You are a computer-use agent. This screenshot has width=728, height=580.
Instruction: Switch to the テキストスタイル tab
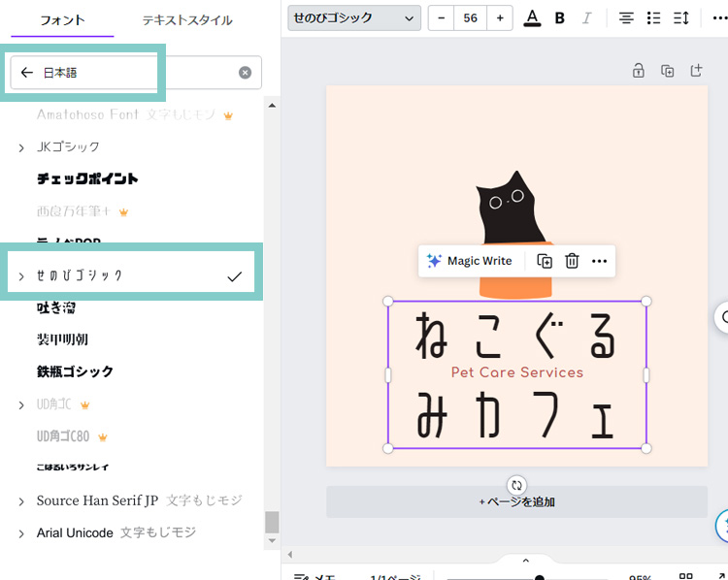coord(187,20)
